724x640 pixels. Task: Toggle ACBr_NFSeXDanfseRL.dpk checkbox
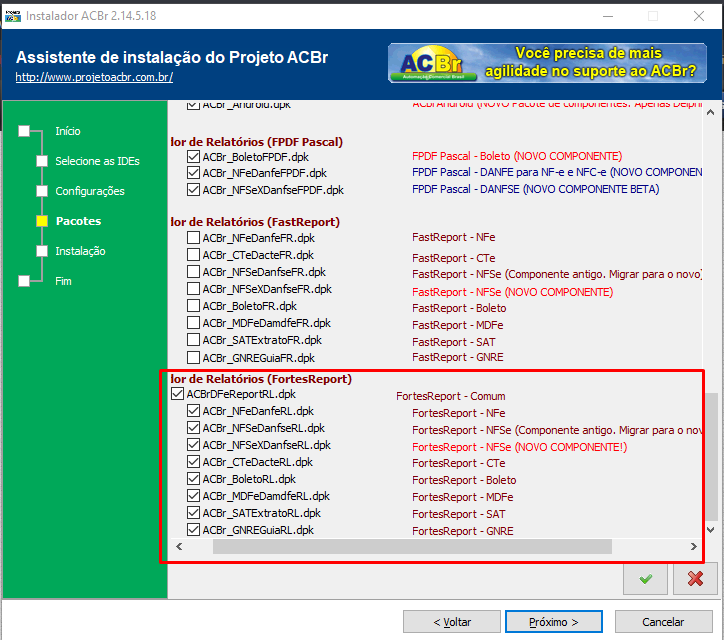193,445
